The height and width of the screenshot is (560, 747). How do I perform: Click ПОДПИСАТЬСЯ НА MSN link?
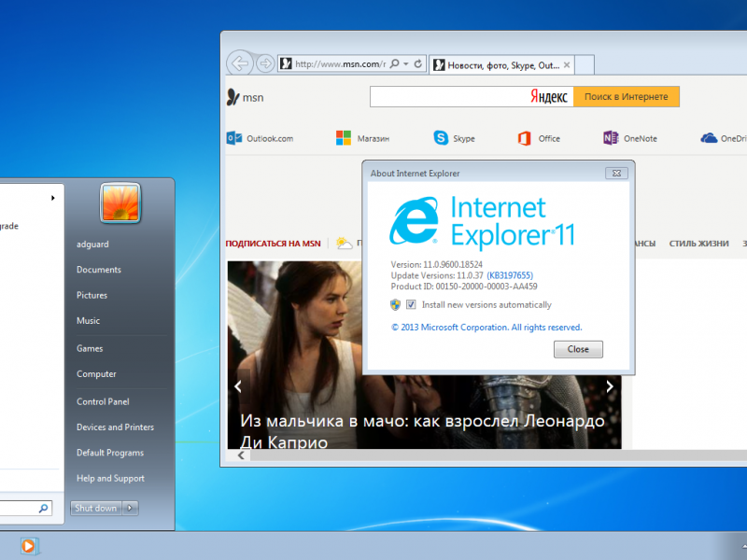pos(273,244)
